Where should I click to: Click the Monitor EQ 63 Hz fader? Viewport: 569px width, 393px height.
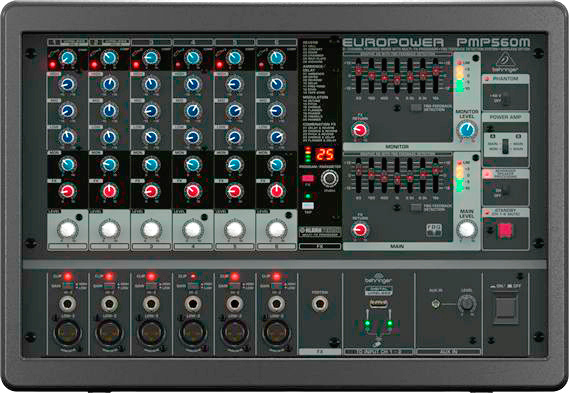click(359, 71)
